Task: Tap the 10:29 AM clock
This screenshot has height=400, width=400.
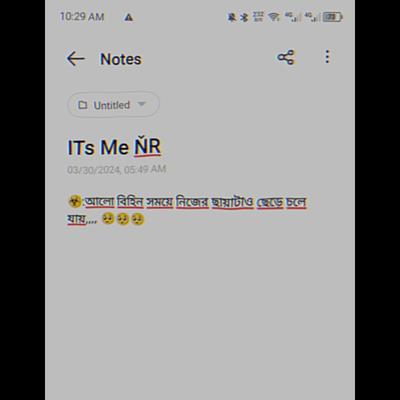Action: tap(82, 17)
